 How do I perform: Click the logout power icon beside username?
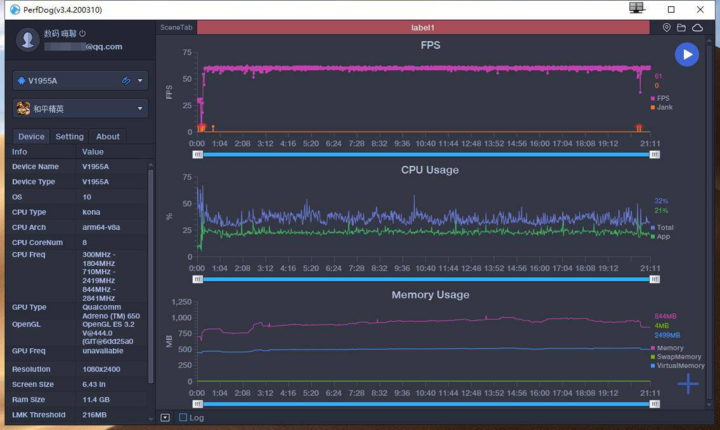tap(96, 33)
